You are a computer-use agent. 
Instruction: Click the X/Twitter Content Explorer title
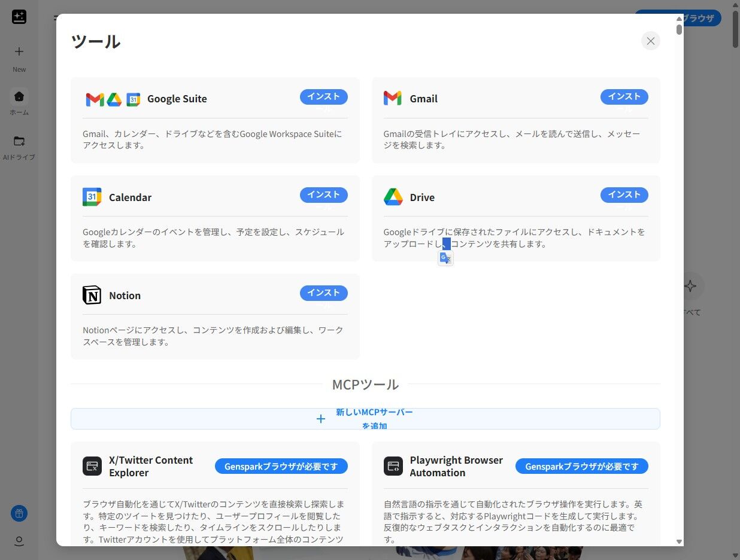coord(151,466)
